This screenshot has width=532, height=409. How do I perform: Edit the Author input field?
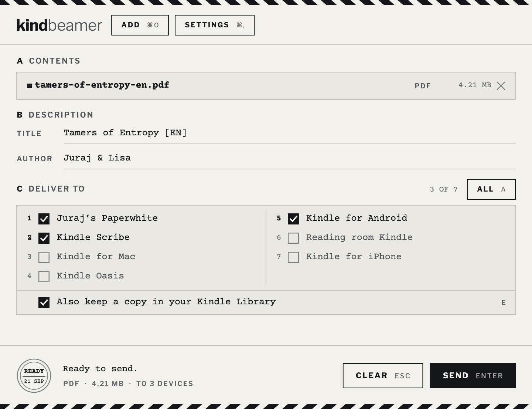click(290, 158)
